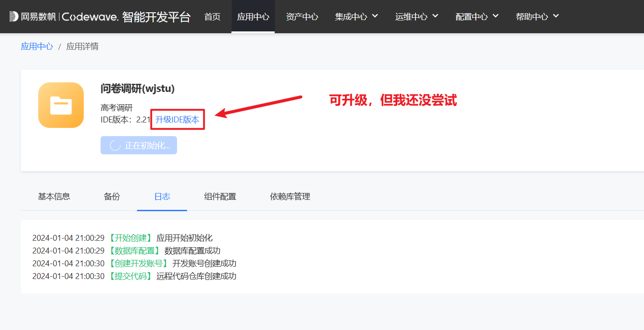Click the 开发账号创建成功 log message
The height and width of the screenshot is (330, 644).
pyautogui.click(x=204, y=263)
